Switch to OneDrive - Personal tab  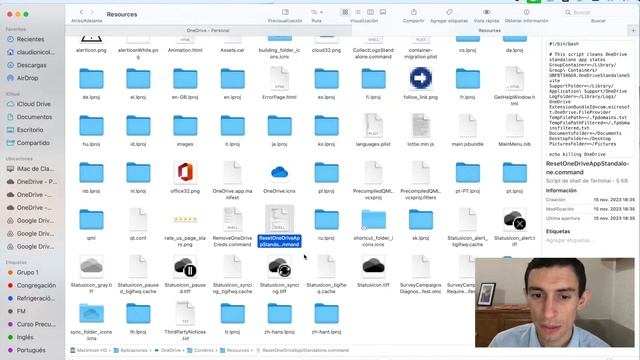(x=208, y=30)
